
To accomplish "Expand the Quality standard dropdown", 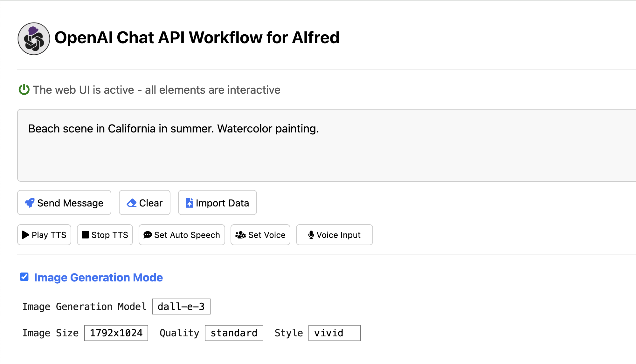I will pyautogui.click(x=233, y=333).
